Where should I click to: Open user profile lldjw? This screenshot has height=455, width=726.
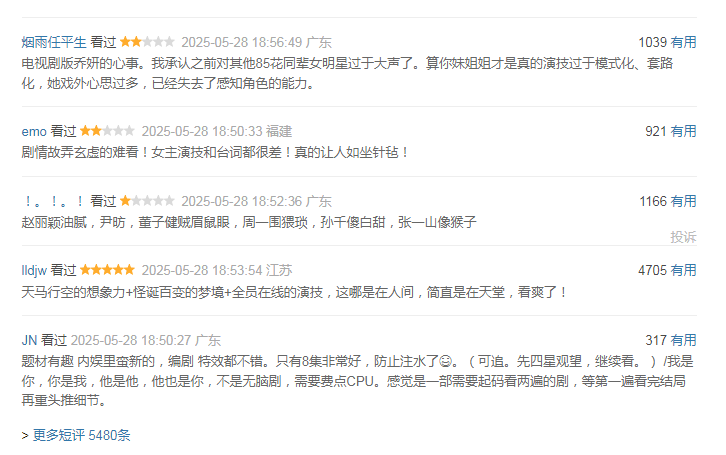34,270
